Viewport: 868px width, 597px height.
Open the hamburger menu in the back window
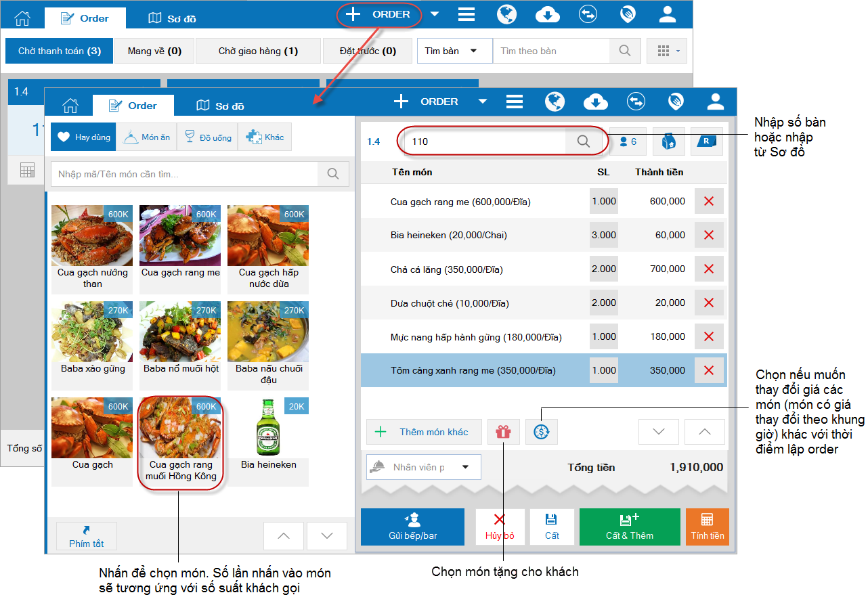pyautogui.click(x=466, y=14)
